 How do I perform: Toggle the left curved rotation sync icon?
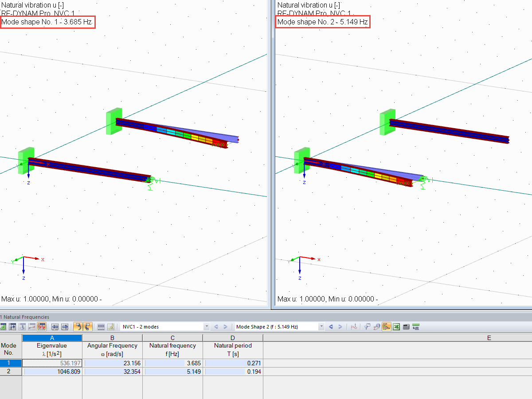(x=76, y=327)
